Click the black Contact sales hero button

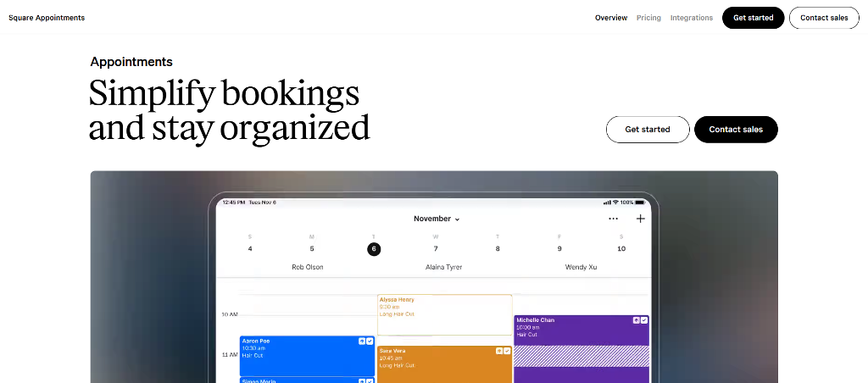pyautogui.click(x=737, y=130)
